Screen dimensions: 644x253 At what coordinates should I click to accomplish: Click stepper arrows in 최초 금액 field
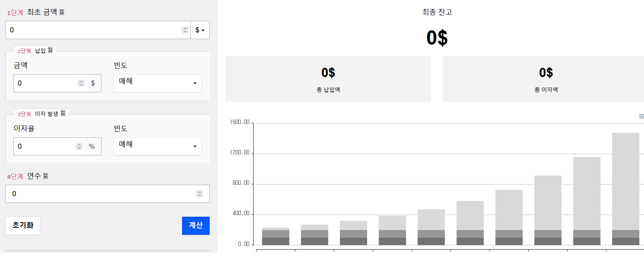click(185, 30)
